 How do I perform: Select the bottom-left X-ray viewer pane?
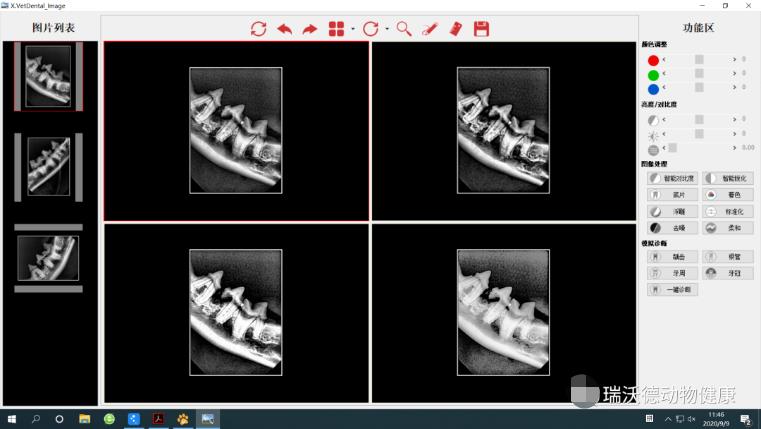click(236, 313)
